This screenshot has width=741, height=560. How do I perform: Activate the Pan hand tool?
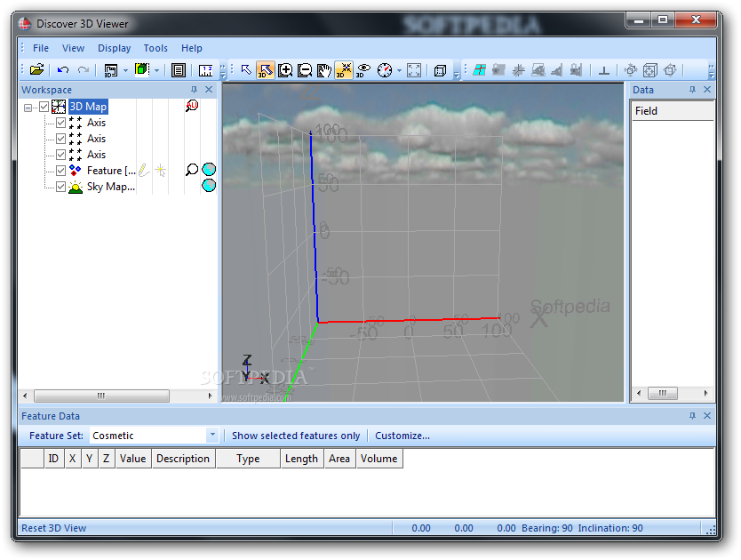point(324,70)
